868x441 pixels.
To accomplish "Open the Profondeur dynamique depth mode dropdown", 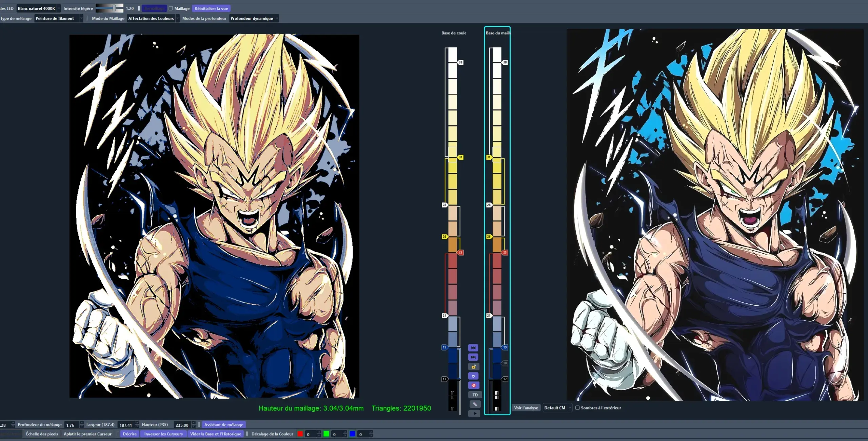I will (x=254, y=18).
